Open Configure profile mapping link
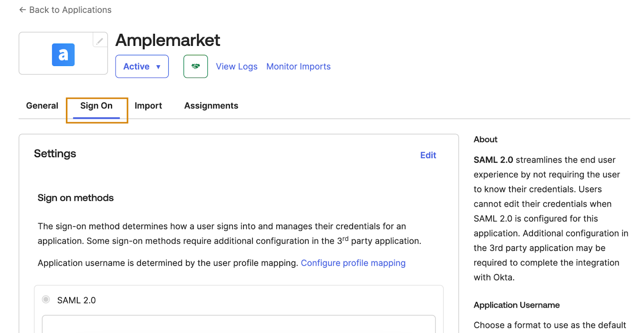 (353, 263)
